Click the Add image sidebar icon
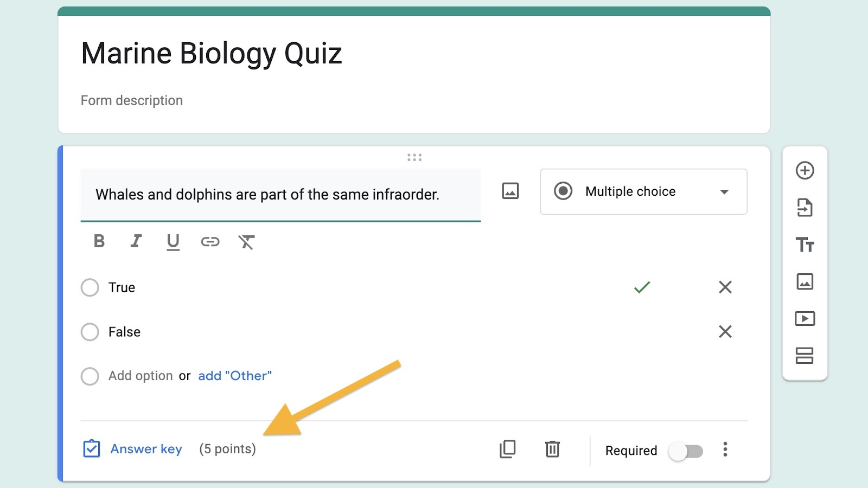 pos(805,282)
